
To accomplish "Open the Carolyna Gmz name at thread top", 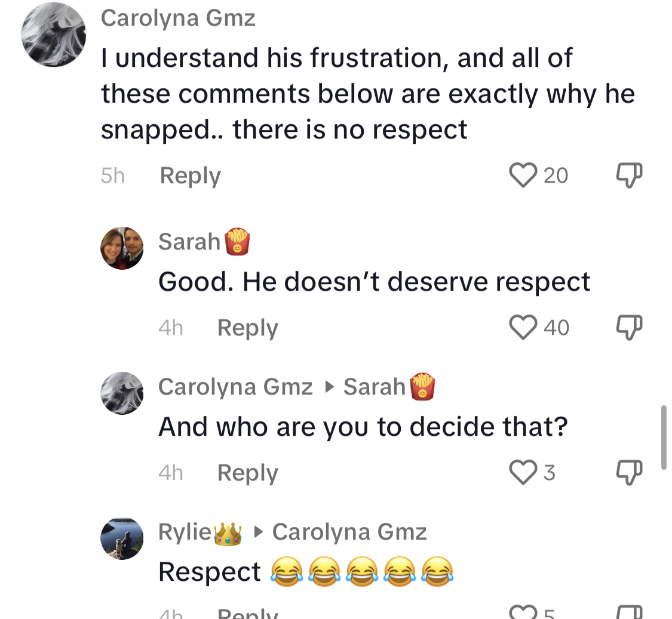I will tap(178, 18).
